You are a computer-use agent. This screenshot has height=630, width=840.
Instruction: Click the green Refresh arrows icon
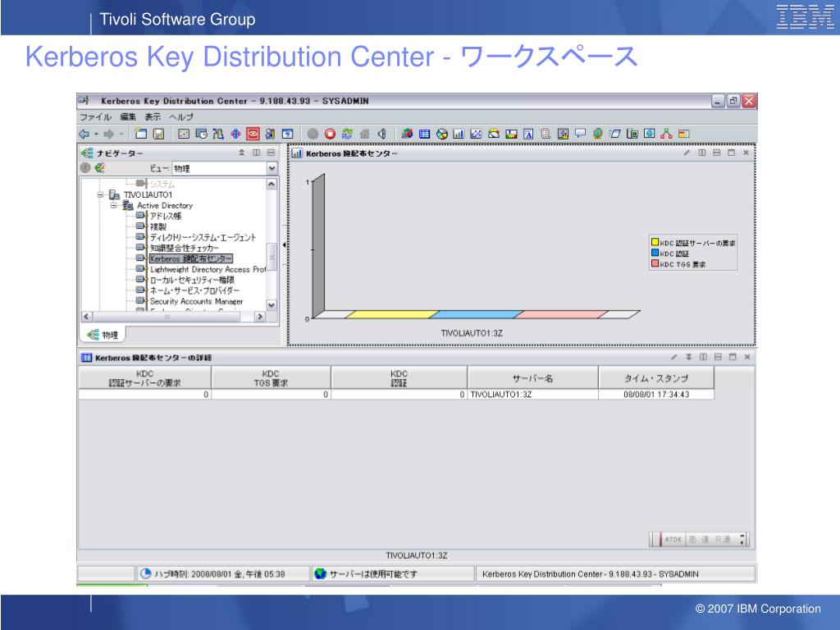tap(347, 134)
